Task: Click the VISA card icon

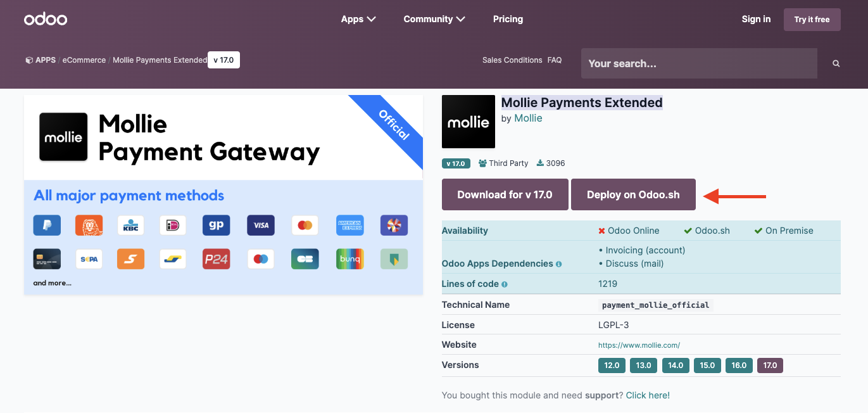Action: pyautogui.click(x=261, y=225)
